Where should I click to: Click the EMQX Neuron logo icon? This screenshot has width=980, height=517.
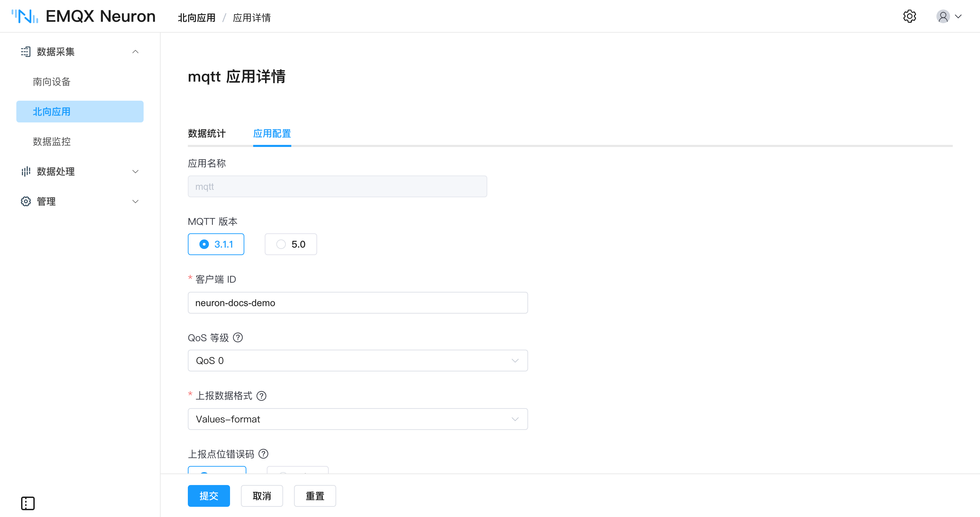tap(25, 16)
